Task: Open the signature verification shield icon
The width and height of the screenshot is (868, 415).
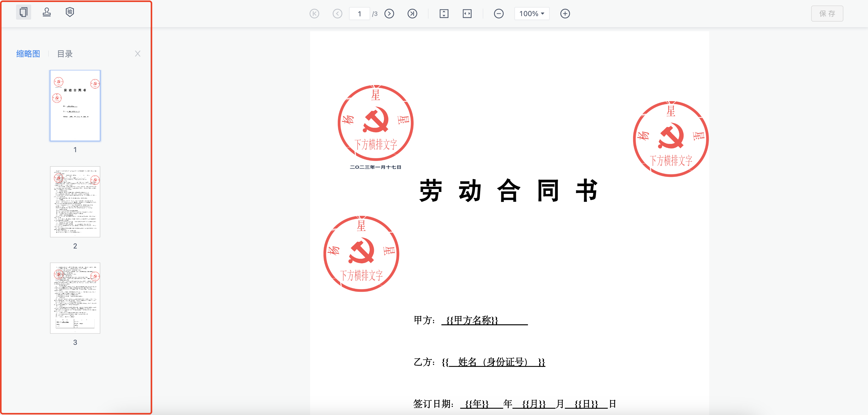Action: [x=69, y=13]
